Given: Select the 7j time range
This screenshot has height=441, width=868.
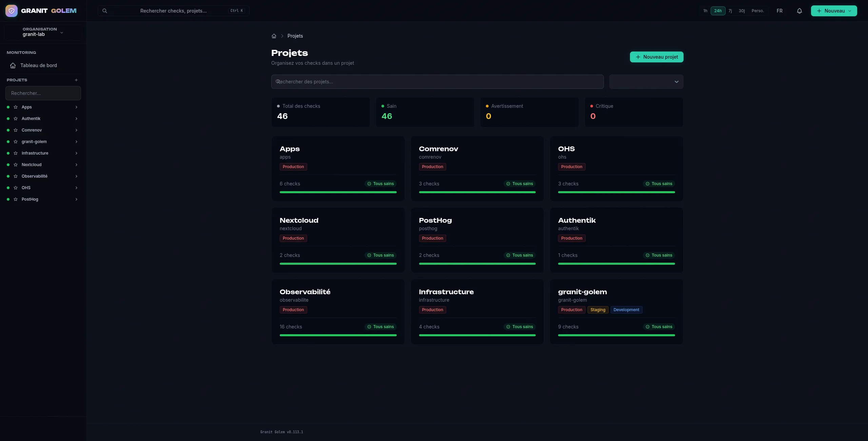Looking at the screenshot, I should [x=730, y=11].
